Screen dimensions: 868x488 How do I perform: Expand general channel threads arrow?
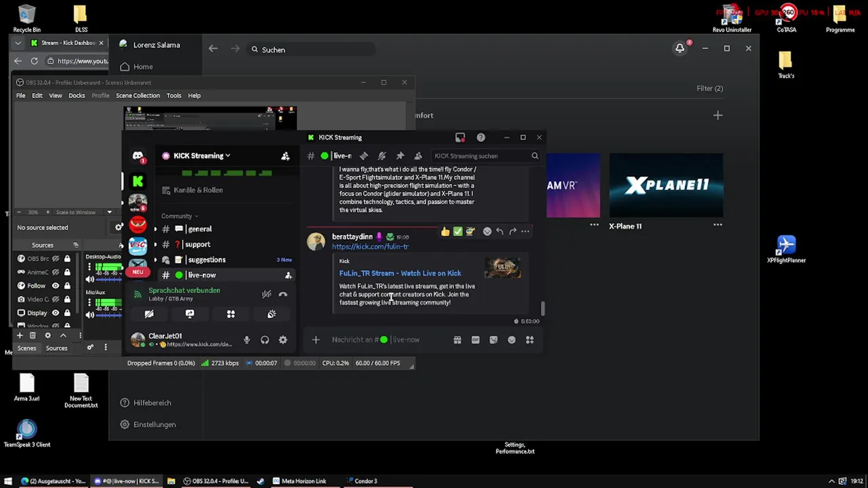click(155, 229)
